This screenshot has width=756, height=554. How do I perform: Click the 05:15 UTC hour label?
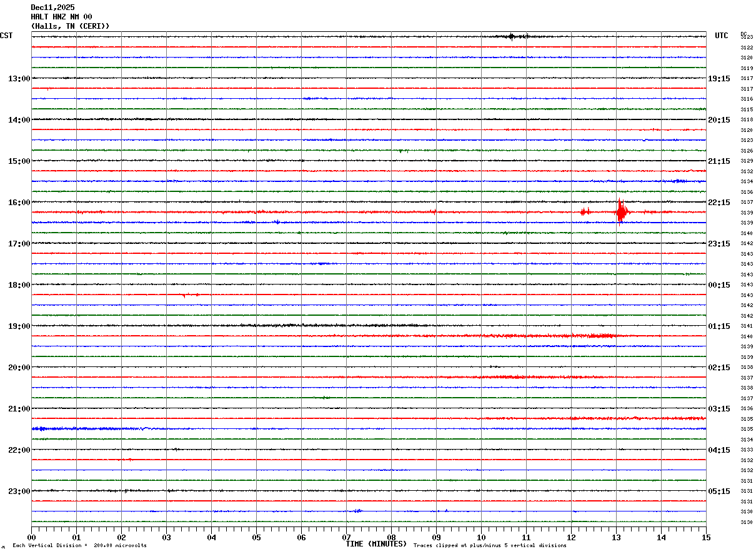coord(719,491)
